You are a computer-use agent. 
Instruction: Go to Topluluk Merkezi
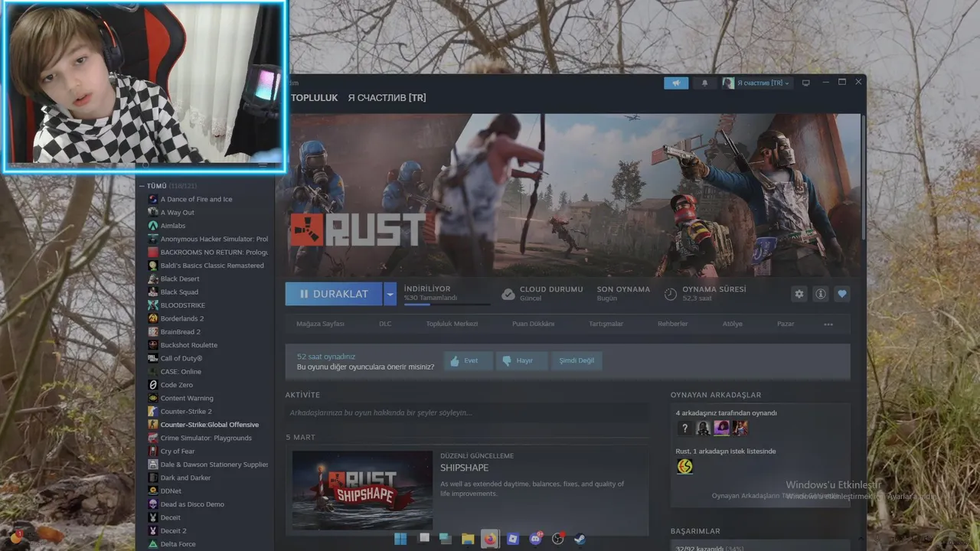click(x=452, y=324)
